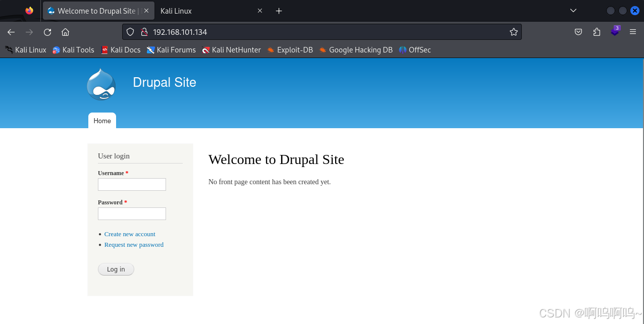Image resolution: width=644 pixels, height=324 pixels.
Task: Click the Create new account link
Action: [x=130, y=234]
